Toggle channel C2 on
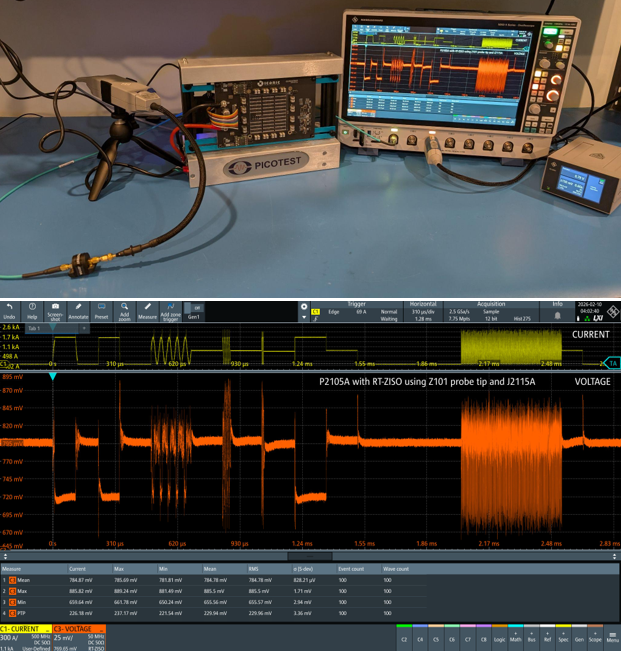Image resolution: width=621 pixels, height=651 pixels. pyautogui.click(x=404, y=636)
